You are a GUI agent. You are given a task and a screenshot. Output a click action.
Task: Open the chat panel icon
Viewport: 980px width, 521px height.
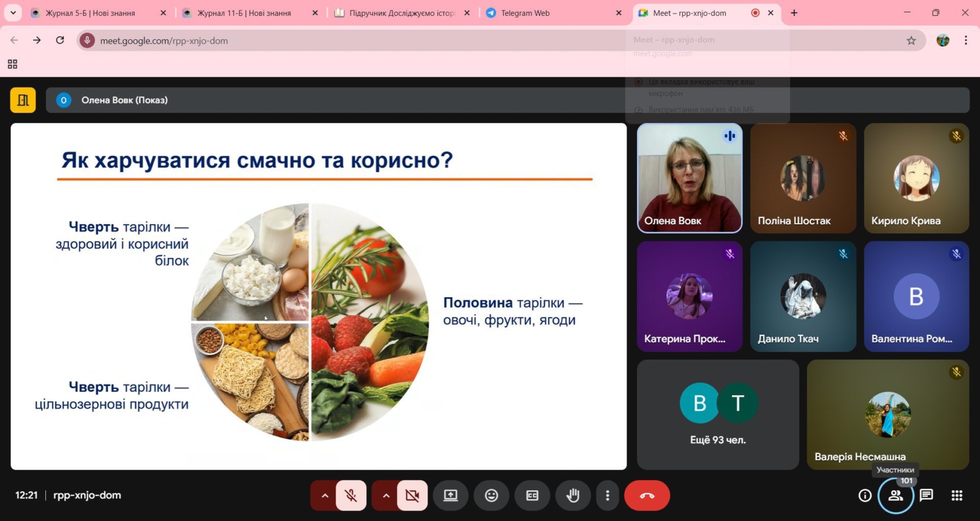pos(926,495)
